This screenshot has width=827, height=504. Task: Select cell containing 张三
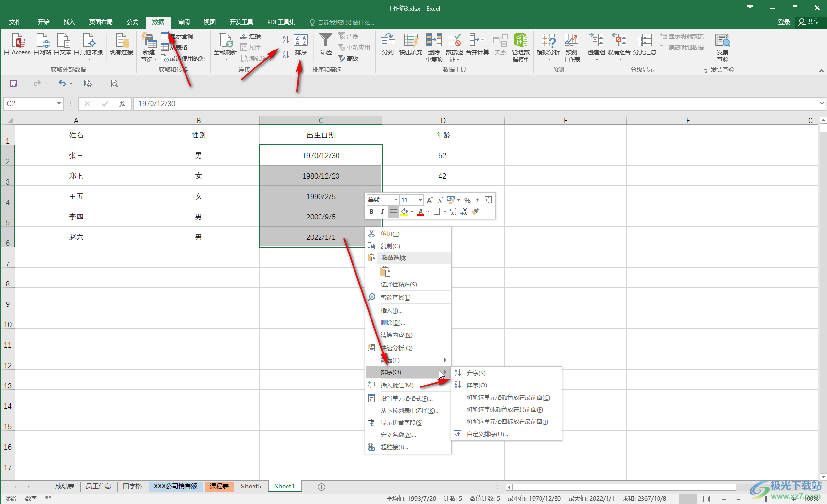[x=76, y=156]
